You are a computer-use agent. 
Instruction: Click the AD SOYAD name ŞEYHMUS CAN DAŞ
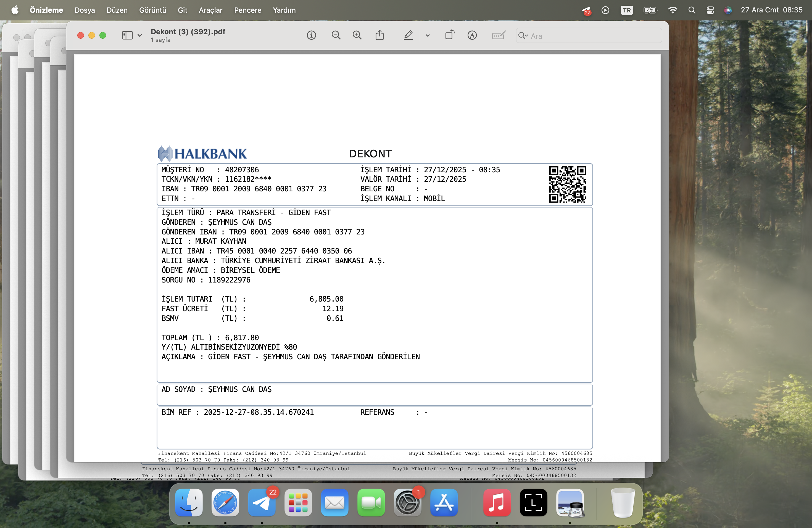[x=240, y=390]
